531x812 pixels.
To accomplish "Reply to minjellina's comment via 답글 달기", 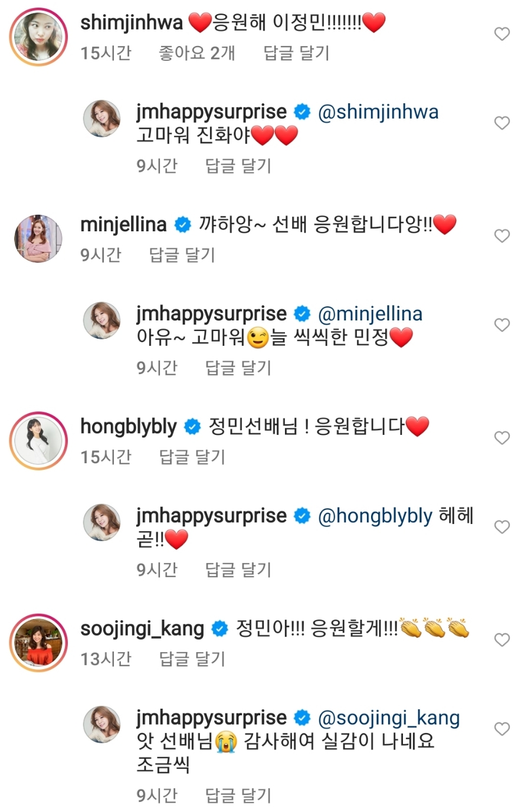I will click(x=182, y=255).
